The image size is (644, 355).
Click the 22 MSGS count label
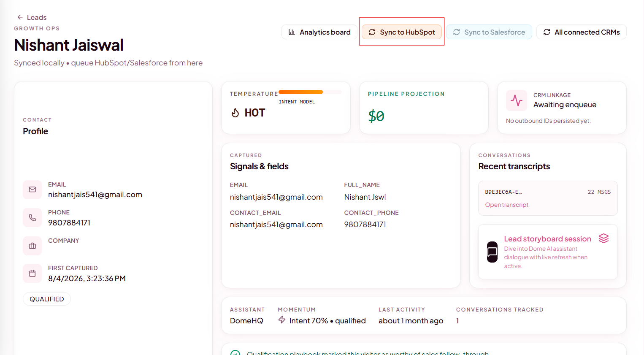599,192
